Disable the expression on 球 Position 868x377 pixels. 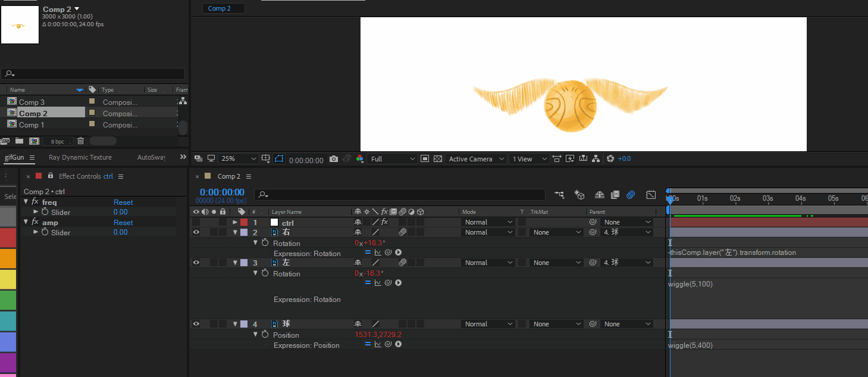[368, 344]
